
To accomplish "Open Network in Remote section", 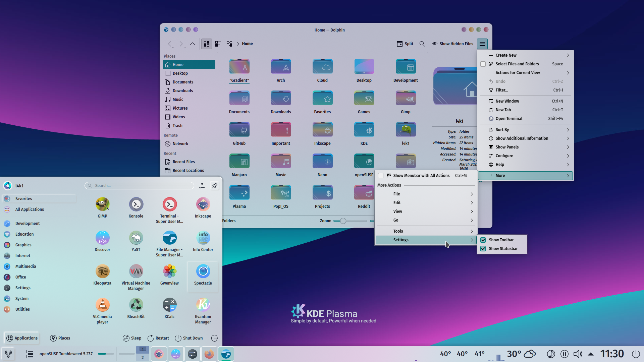I will pyautogui.click(x=189, y=144).
